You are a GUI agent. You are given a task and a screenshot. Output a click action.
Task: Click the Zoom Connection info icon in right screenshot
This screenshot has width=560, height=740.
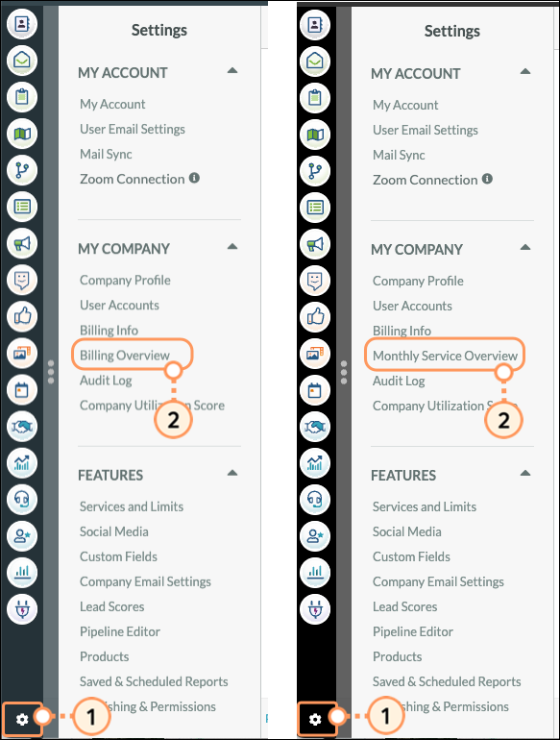(487, 179)
